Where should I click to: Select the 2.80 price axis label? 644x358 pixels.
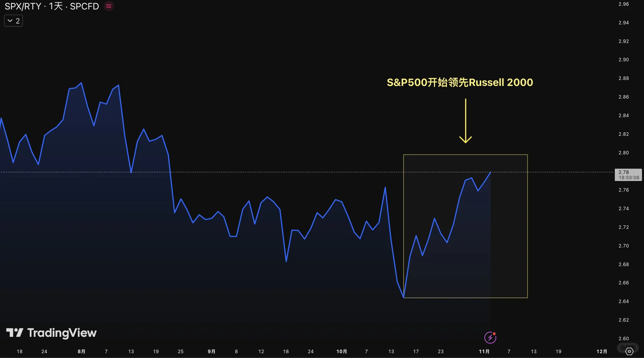tap(624, 153)
